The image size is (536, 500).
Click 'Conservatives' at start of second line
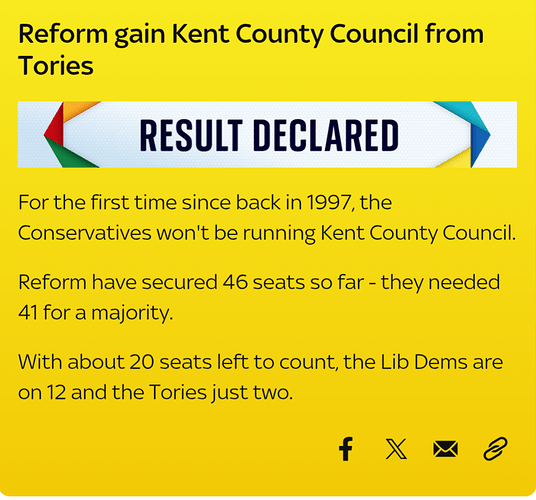pyautogui.click(x=84, y=233)
